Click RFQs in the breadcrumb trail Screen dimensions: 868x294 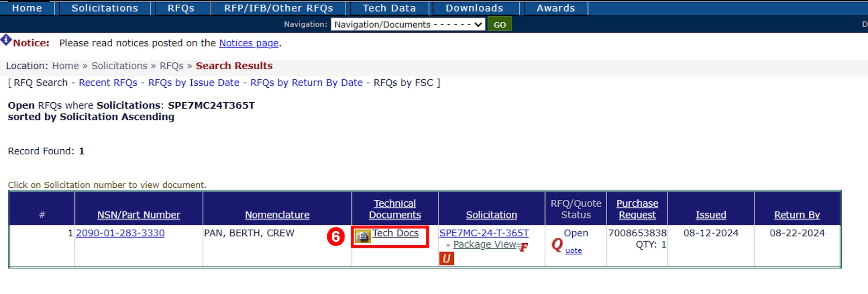(x=171, y=66)
